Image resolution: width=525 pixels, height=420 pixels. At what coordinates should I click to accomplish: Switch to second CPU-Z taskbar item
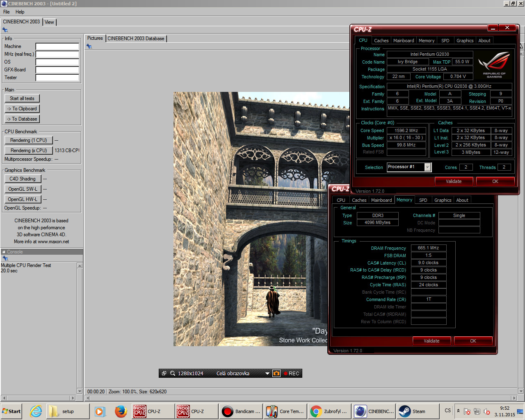click(x=197, y=411)
